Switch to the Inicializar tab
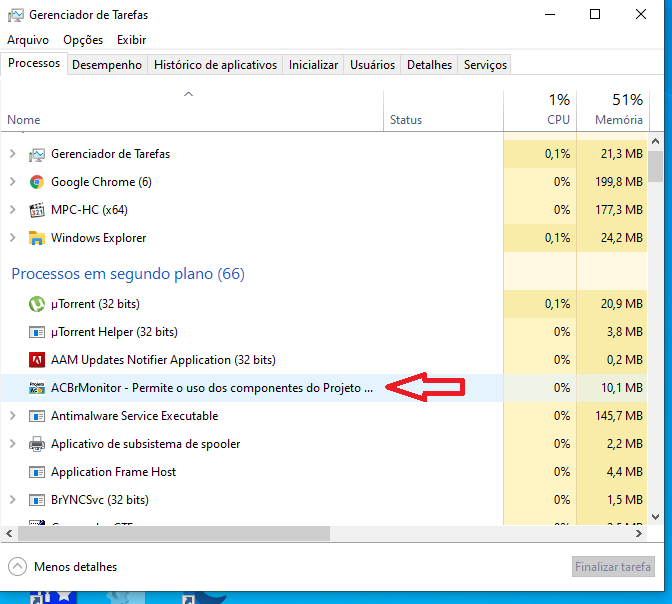This screenshot has height=604, width=672. (x=313, y=65)
